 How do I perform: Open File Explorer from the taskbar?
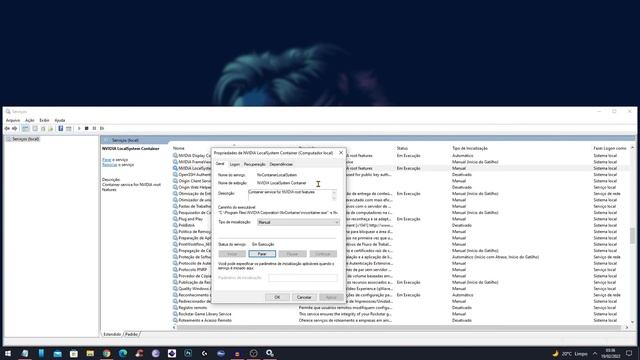90,353
